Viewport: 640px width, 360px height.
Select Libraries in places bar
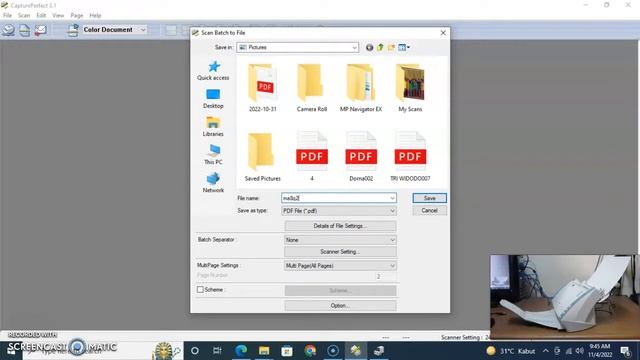click(213, 127)
